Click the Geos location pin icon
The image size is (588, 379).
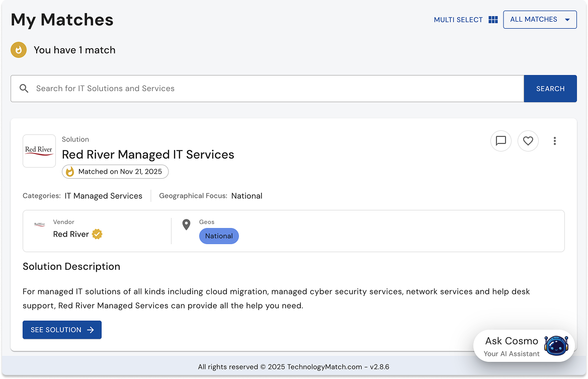pyautogui.click(x=187, y=224)
